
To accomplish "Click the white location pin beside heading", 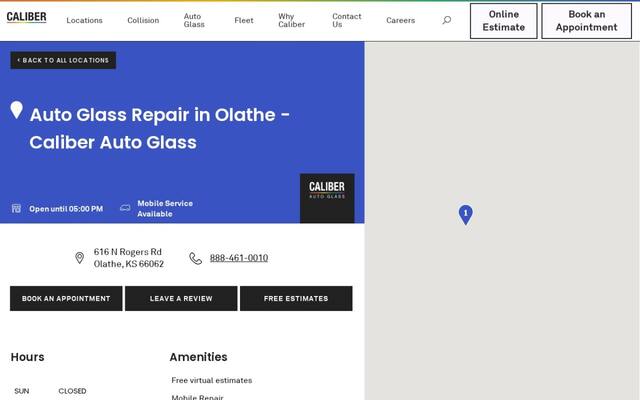I will (x=16, y=110).
